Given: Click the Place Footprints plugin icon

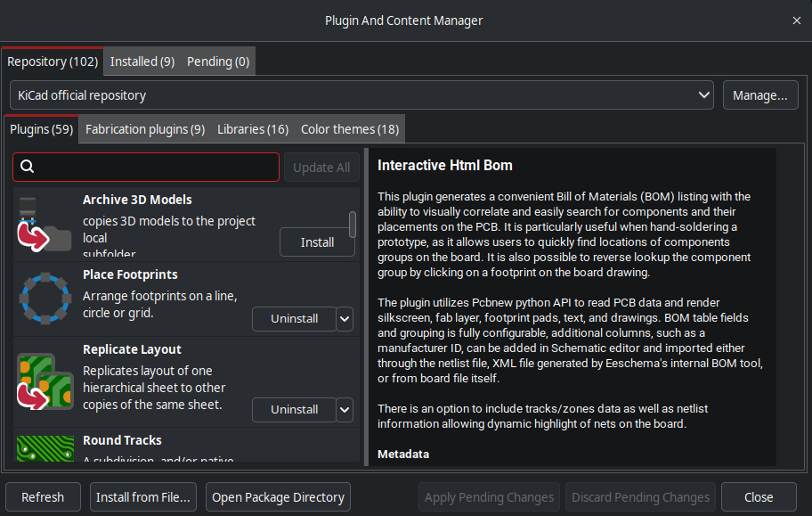Looking at the screenshot, I should pos(45,298).
